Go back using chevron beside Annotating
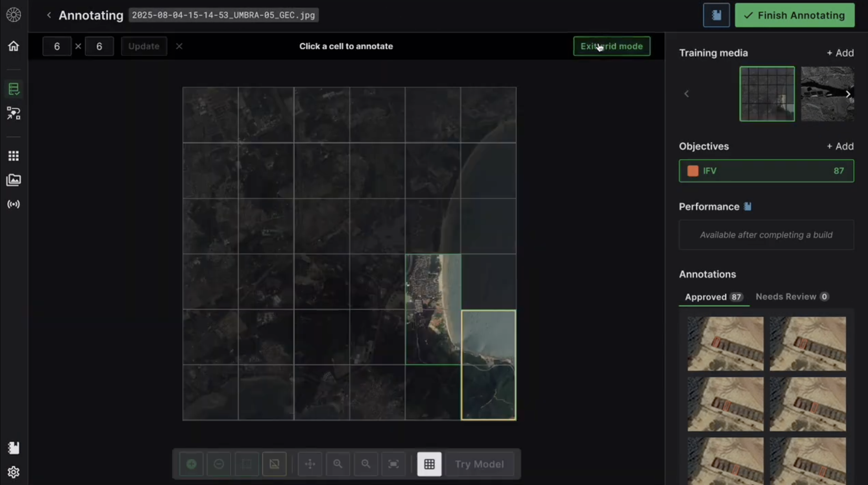Image resolution: width=868 pixels, height=485 pixels. click(x=49, y=15)
